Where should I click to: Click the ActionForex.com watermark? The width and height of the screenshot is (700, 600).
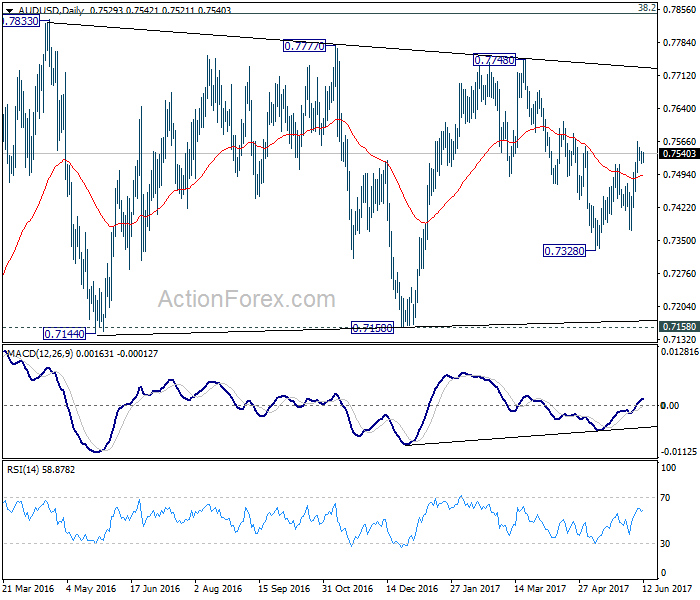246,299
